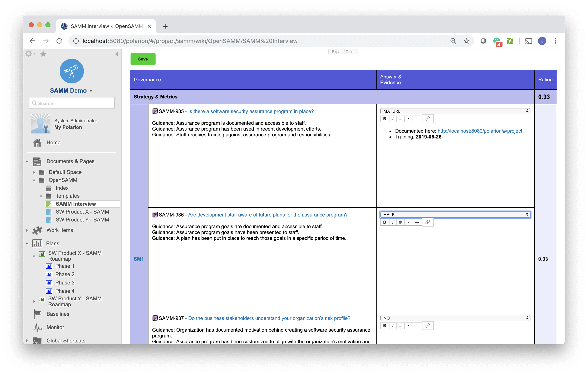588x375 pixels.
Task: Click Italic in SAMM-935 evidence toolbar
Action: click(x=392, y=119)
